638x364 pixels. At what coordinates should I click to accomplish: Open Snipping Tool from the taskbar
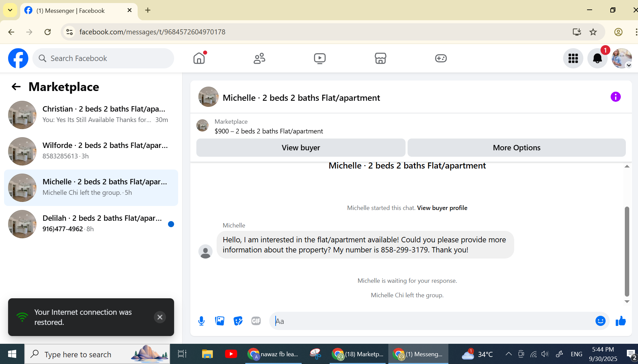(x=315, y=354)
